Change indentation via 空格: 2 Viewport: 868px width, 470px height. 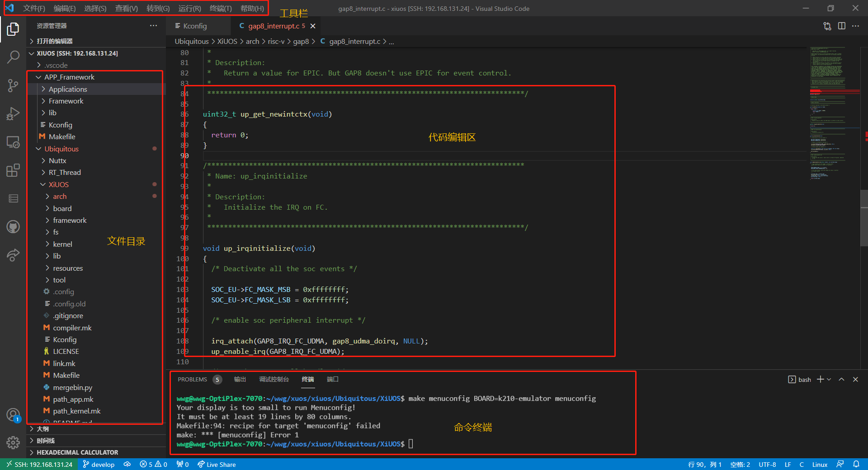pos(740,465)
